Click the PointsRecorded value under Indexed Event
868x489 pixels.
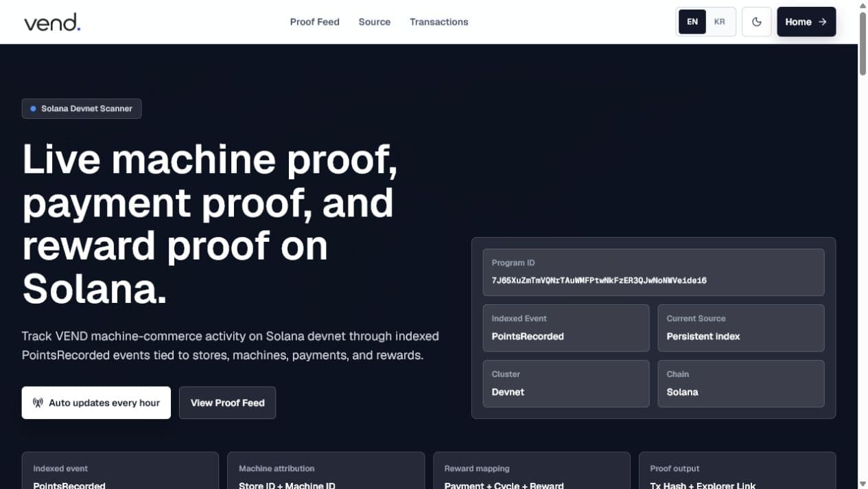(x=528, y=337)
